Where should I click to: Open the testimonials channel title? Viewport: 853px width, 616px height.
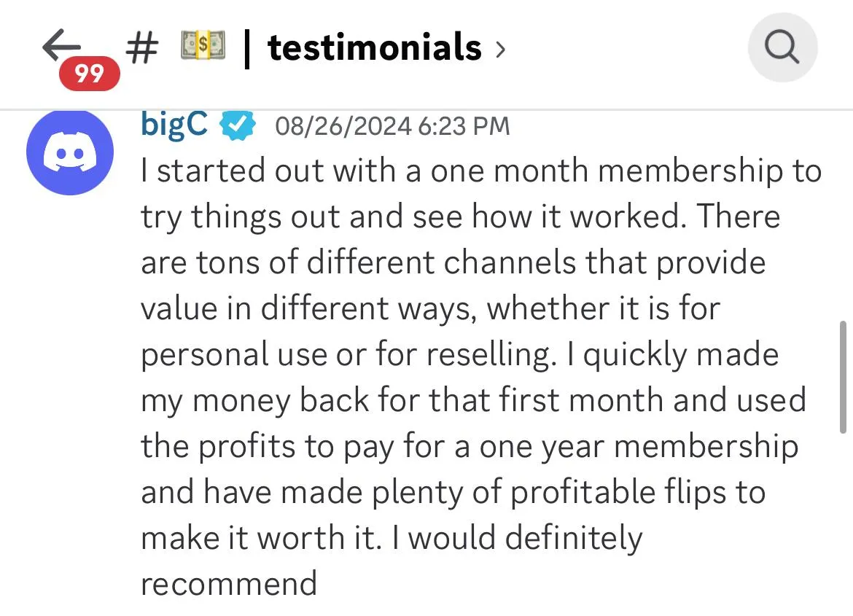click(374, 47)
